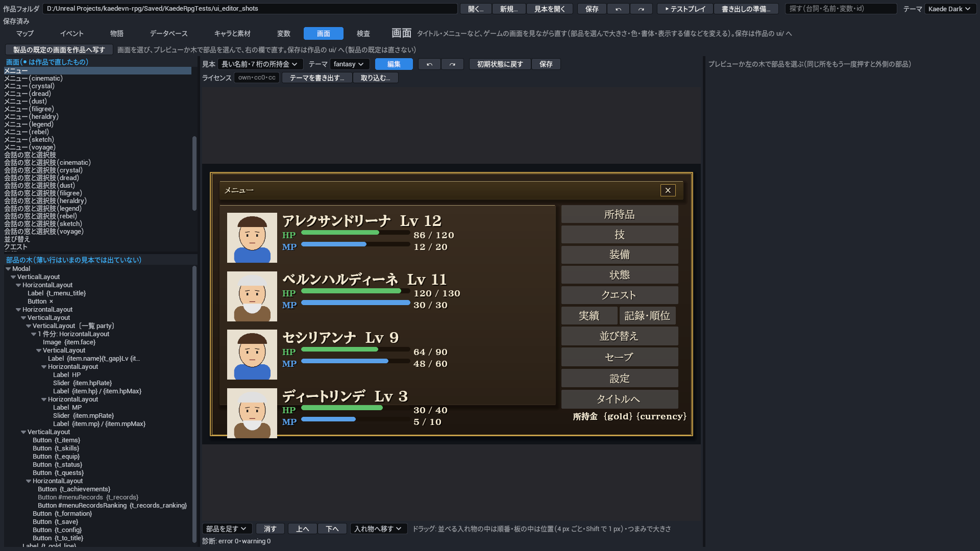980x551 pixels.
Task: Click the 所持品 preview button
Action: 620,214
